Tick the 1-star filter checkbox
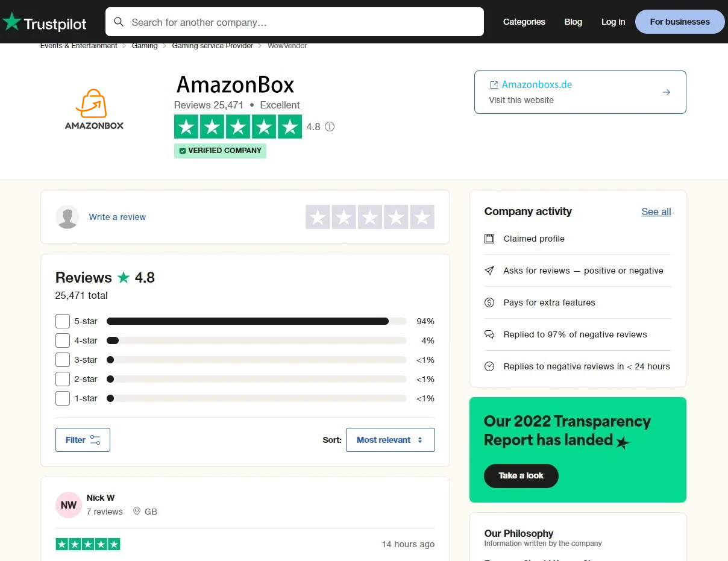Viewport: 728px width, 561px height. click(63, 398)
